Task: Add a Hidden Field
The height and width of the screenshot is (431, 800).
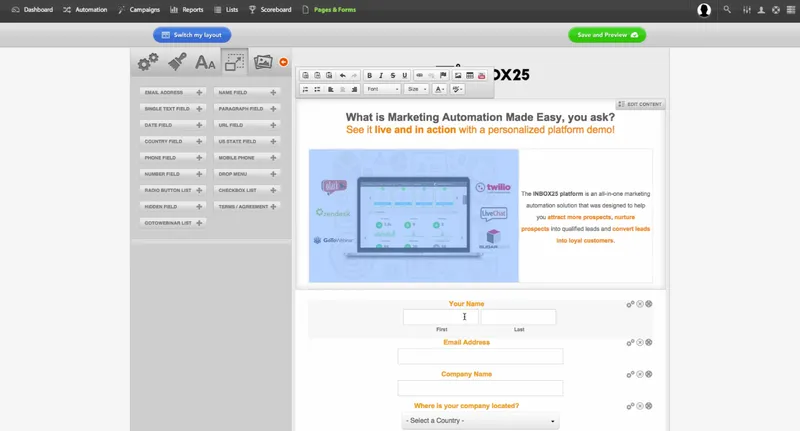Action: 173,207
